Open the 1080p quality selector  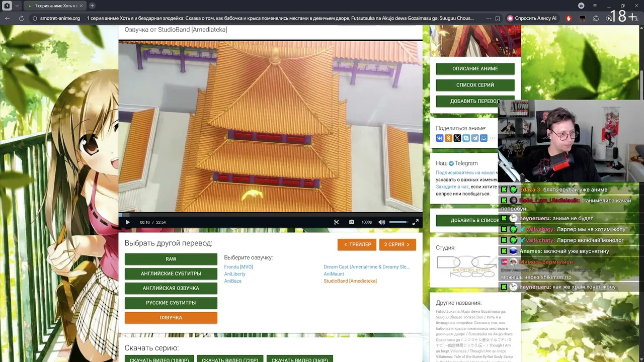coord(367,222)
